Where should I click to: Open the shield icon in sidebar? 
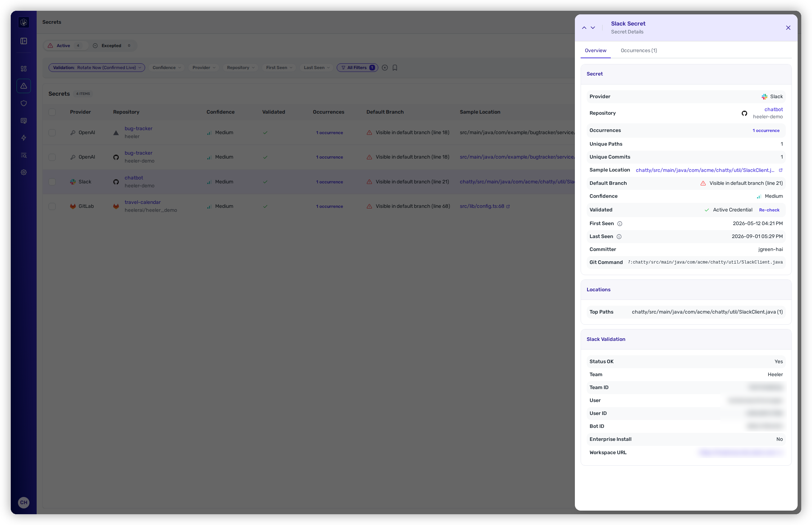click(x=24, y=103)
